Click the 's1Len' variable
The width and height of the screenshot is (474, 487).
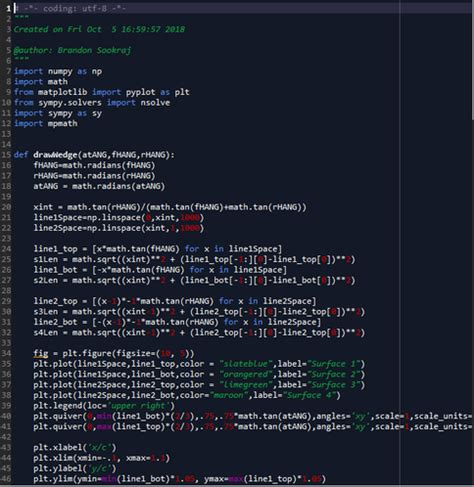[45, 260]
